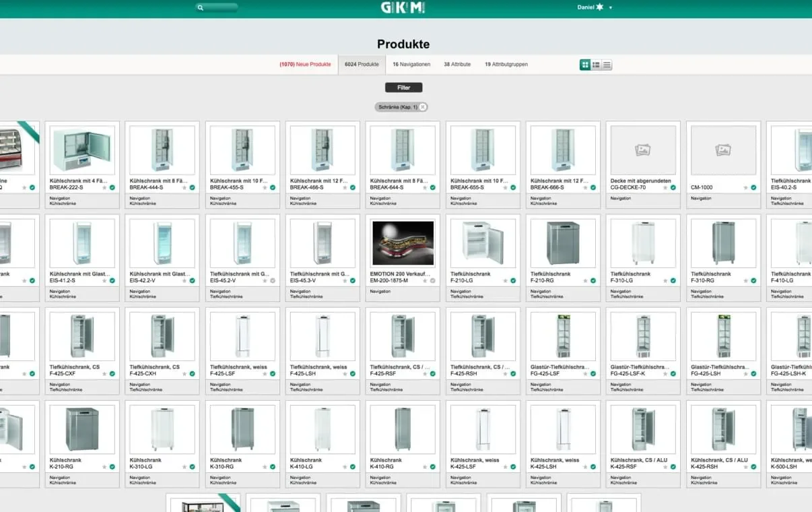Star the K-210-RG product

click(x=105, y=466)
